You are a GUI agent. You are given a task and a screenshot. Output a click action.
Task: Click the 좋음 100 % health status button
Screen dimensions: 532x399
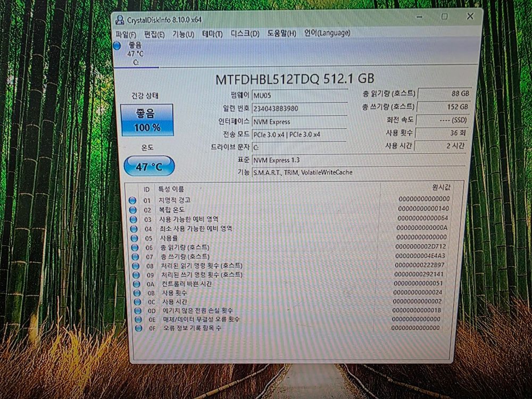[x=147, y=120]
